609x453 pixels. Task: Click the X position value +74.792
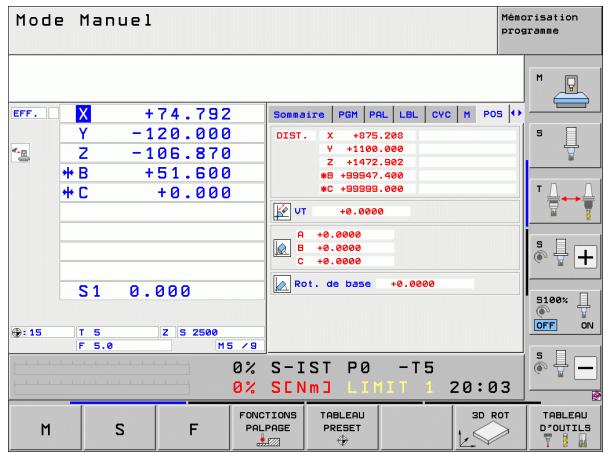pyautogui.click(x=188, y=114)
